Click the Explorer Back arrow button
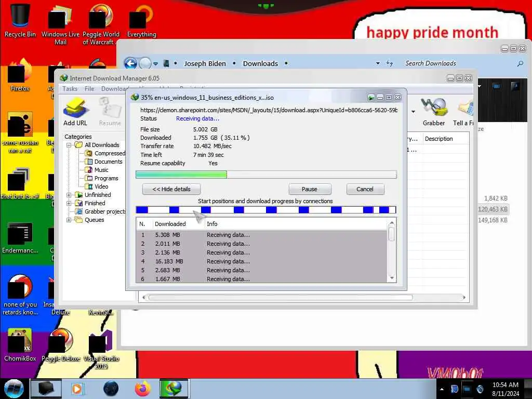This screenshot has height=399, width=532. [130, 63]
